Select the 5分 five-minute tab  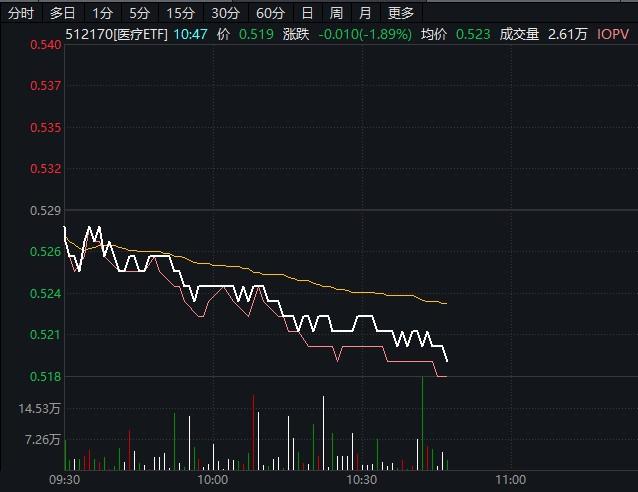[x=139, y=14]
